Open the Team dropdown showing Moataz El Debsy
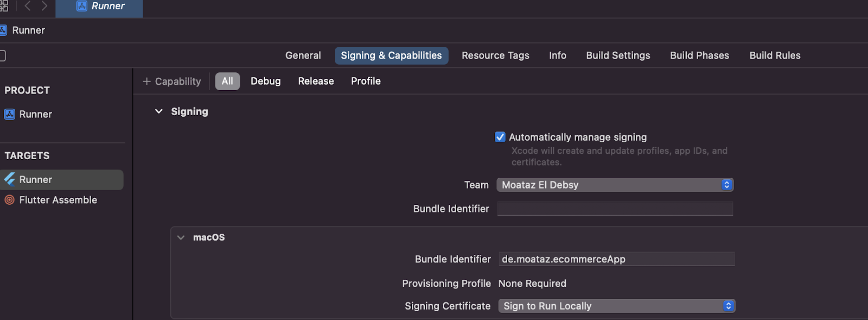 (615, 185)
